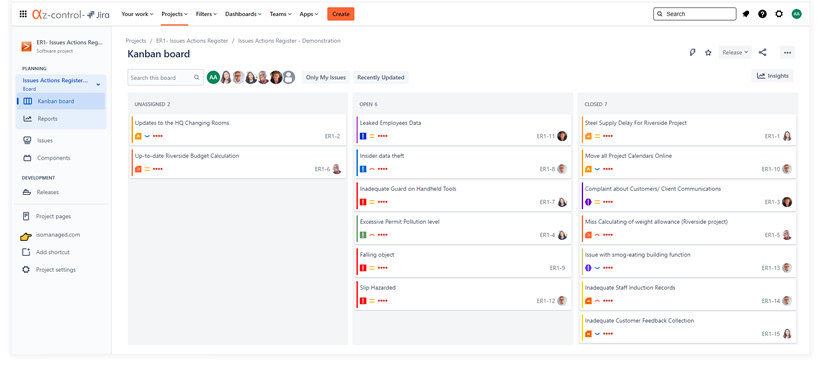Click the Add shortcut icon
This screenshot has height=365, width=820.
tap(26, 252)
